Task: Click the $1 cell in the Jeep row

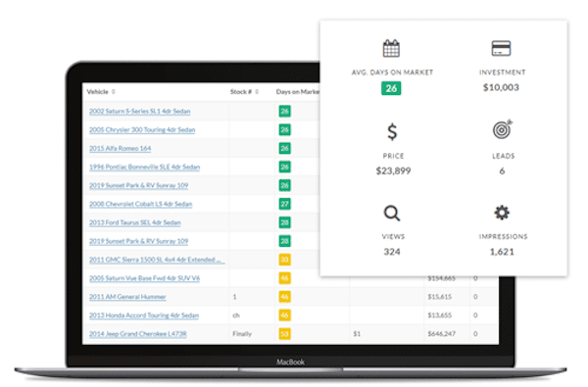Action: [x=357, y=334]
